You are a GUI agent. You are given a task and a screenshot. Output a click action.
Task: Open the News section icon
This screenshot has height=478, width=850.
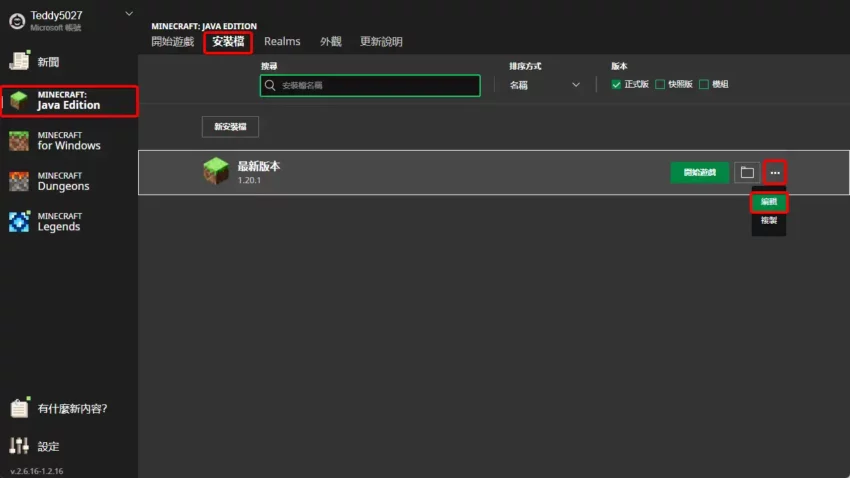19,61
